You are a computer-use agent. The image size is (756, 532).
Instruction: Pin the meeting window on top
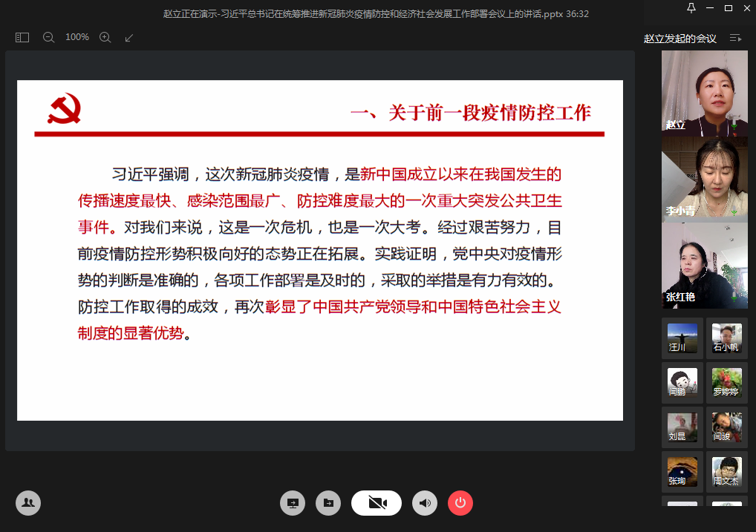tap(691, 8)
